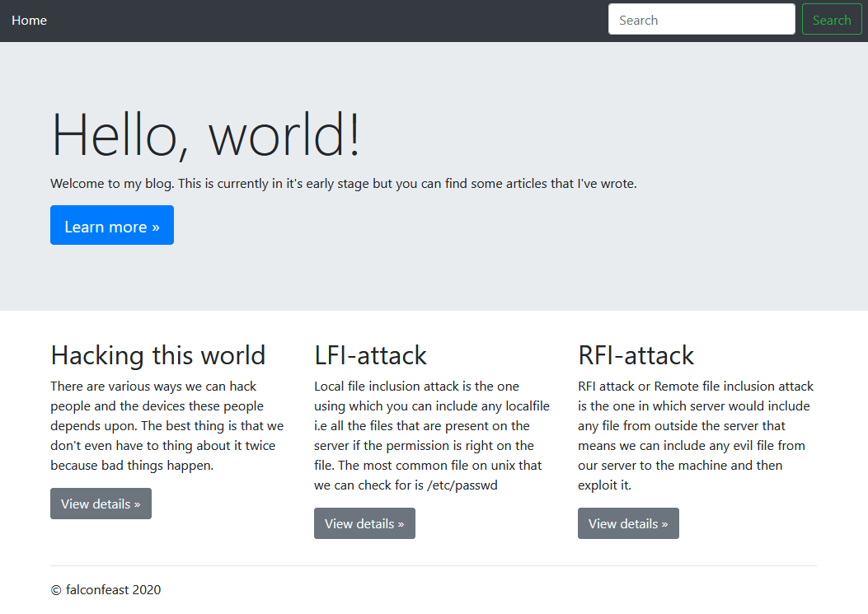Screen dimensions: 868x614
Task: Click the Hacking this world heading
Action: [158, 355]
